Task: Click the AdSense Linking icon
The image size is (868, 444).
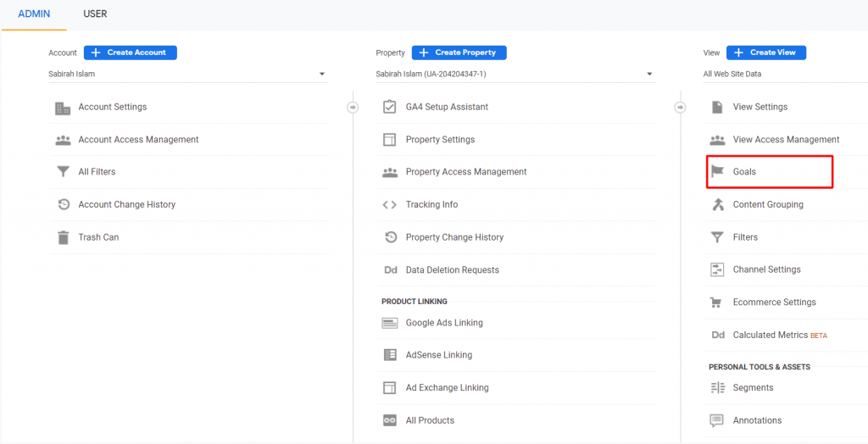Action: tap(390, 355)
